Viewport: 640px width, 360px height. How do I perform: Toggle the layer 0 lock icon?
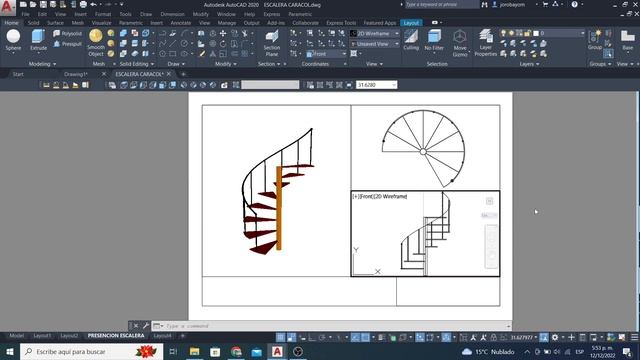coord(527,33)
